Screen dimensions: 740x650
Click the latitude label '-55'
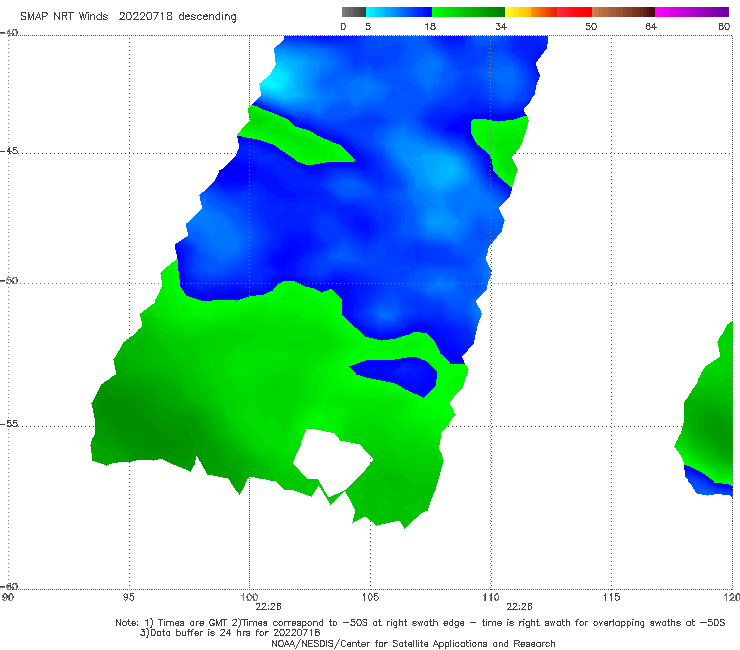tap(9, 424)
